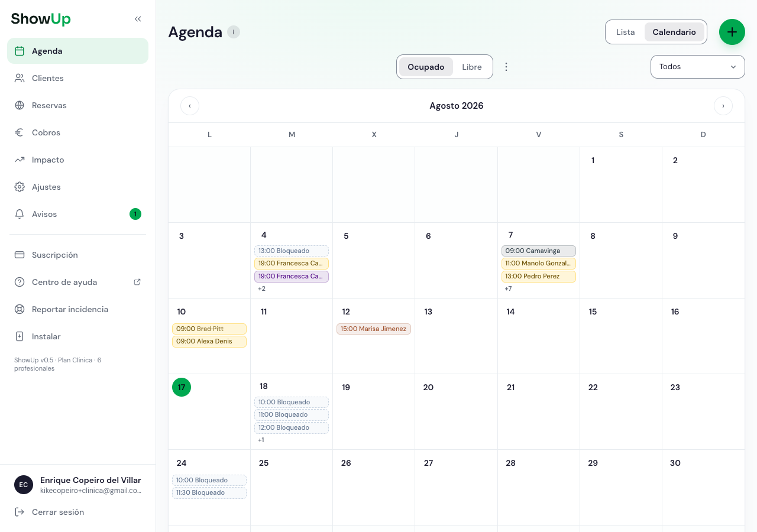The height and width of the screenshot is (532, 757).
Task: Open 11:00 Bloqueado block on day 18
Action: 292,414
